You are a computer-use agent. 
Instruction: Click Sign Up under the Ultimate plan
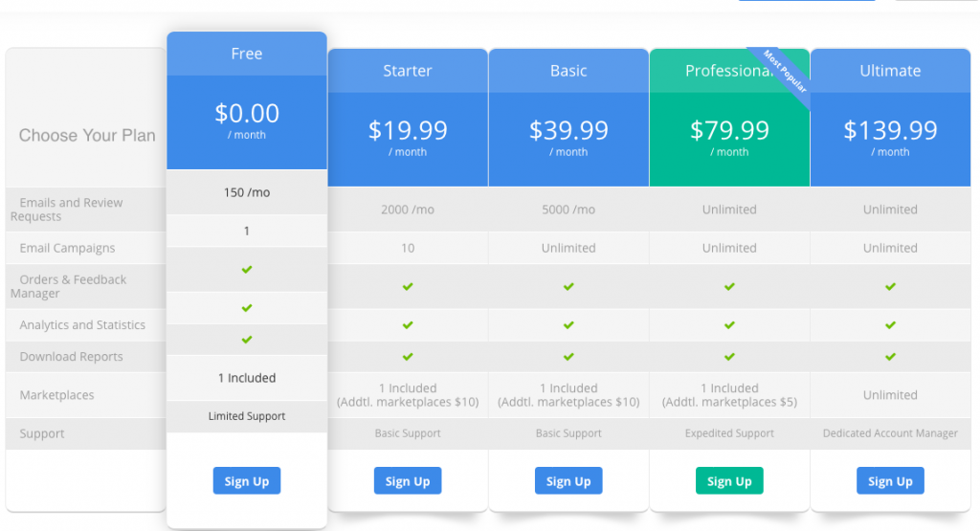(890, 480)
